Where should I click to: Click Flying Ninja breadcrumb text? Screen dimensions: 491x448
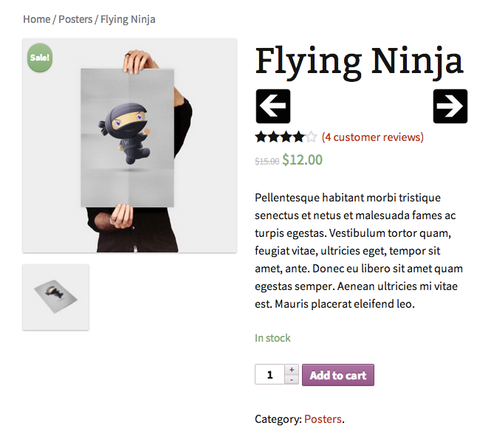coord(128,19)
